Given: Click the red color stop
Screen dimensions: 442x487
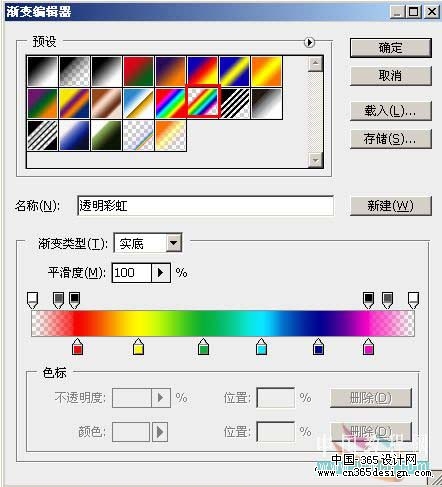Looking at the screenshot, I should click(77, 347).
